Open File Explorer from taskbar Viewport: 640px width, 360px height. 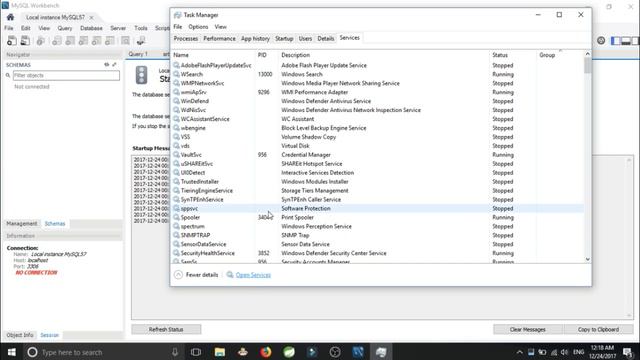220,352
